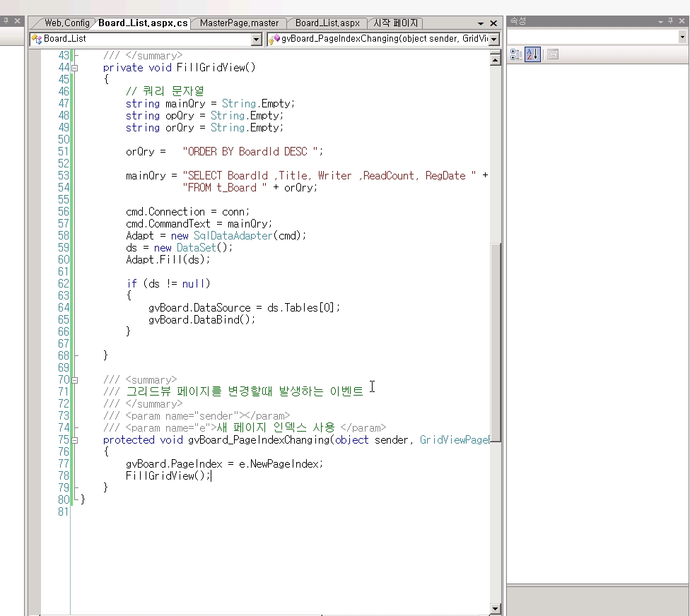The width and height of the screenshot is (690, 616).
Task: Click 'SqlDataAdapter' on line 58
Action: pyautogui.click(x=233, y=236)
